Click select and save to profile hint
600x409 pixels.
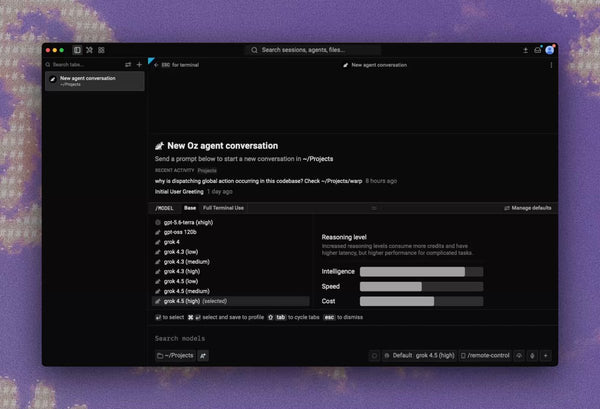click(226, 317)
